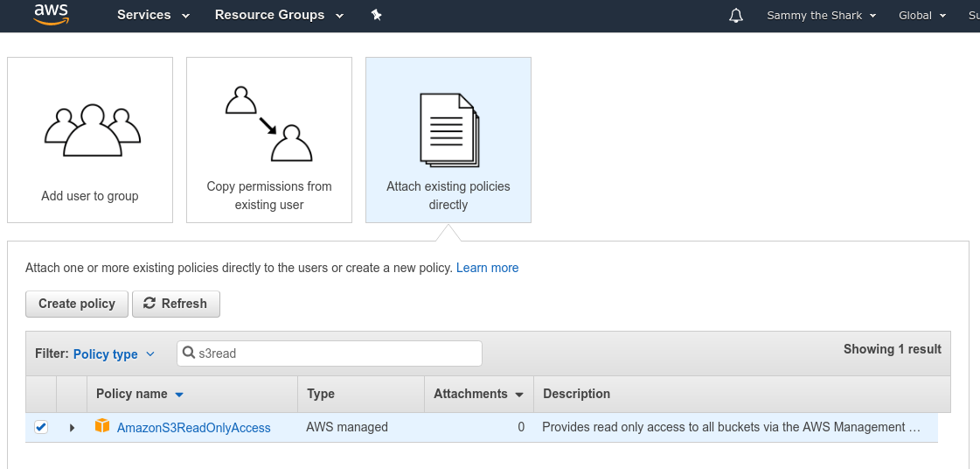Viewport: 980px width, 469px height.
Task: Select Attach existing policies directly
Action: 448,140
